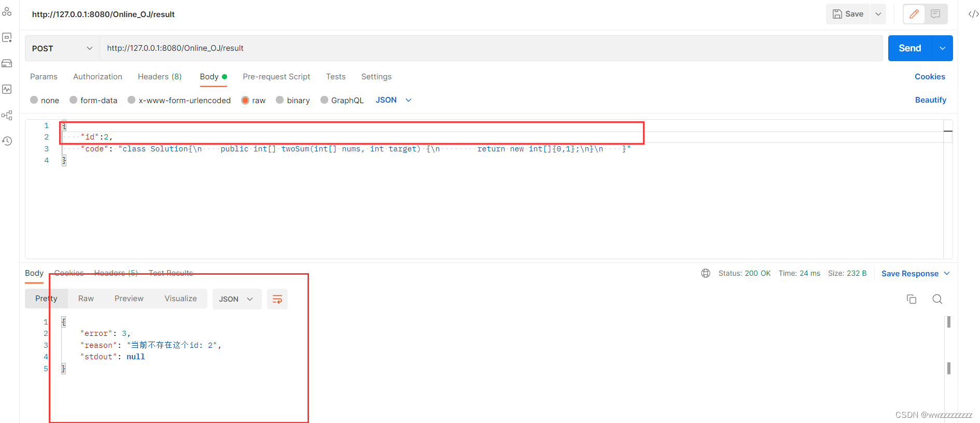Open the Pre-request Script tab
The image size is (980, 423).
pos(276,77)
